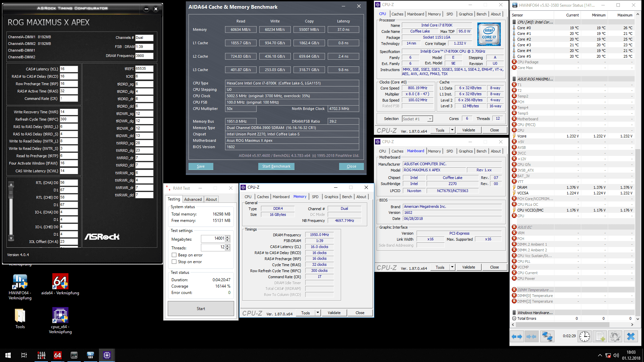Viewport: 644px width, 362px height.
Task: Click tREFI value field in ASRock
Action: tap(144, 69)
